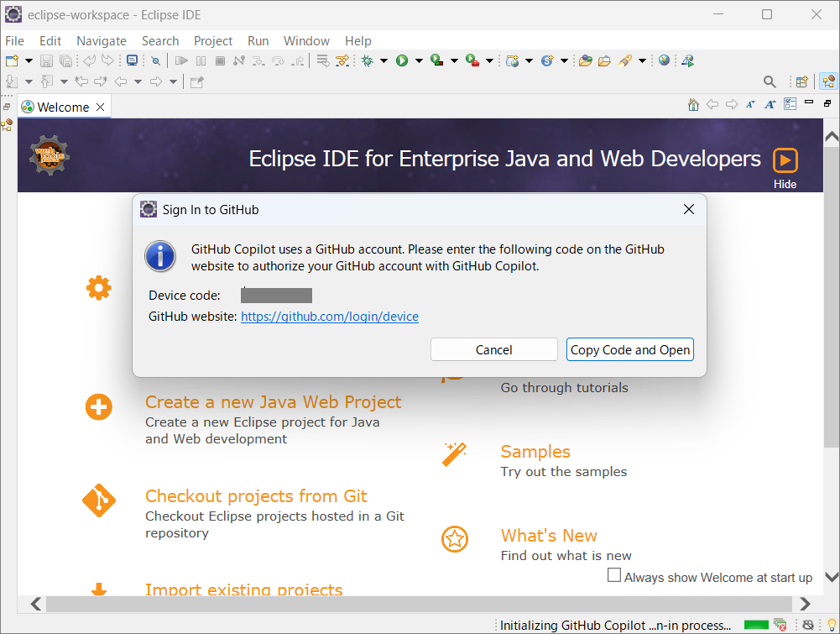Screen dimensions: 840x634
Task: Click the Resume debug icon
Action: pyautogui.click(x=181, y=60)
